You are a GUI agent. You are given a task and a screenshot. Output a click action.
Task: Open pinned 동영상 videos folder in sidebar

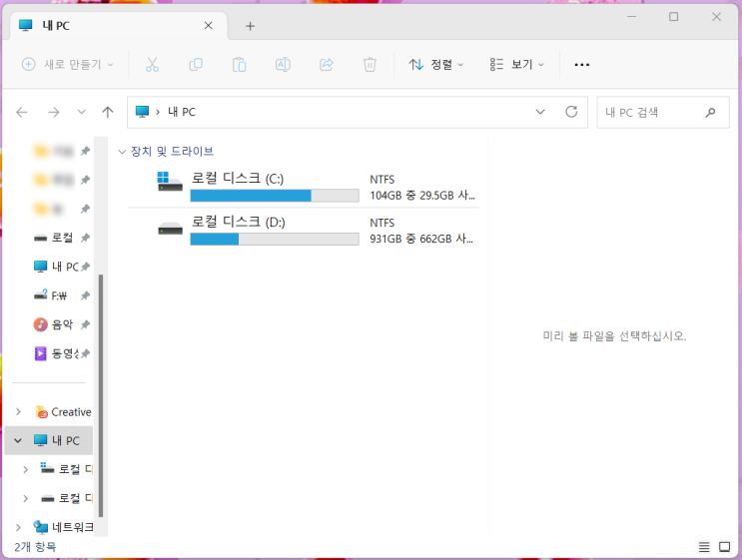tap(62, 353)
